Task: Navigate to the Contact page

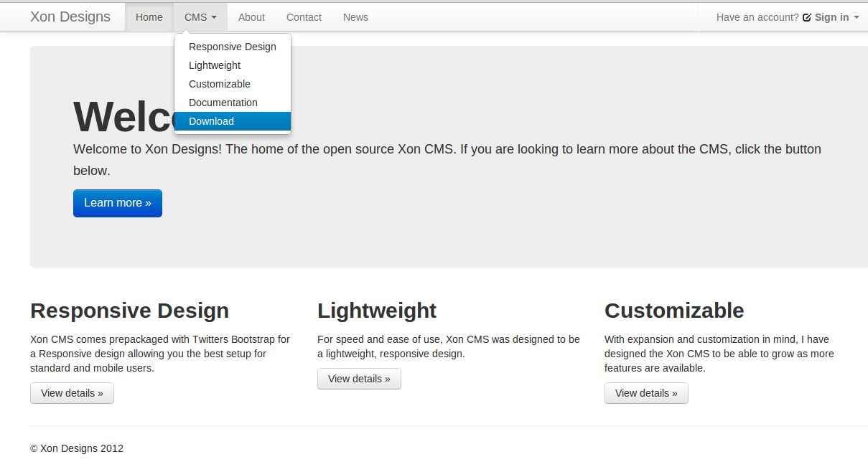Action: [303, 16]
